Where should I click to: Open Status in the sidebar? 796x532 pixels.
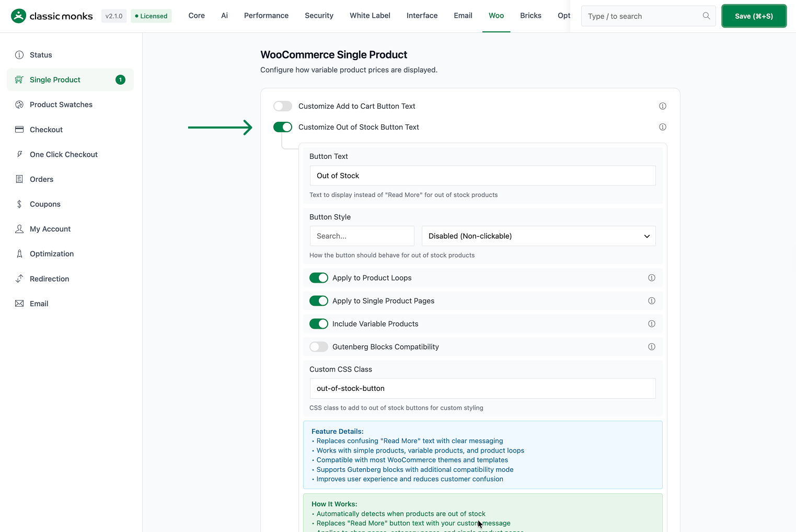(x=70, y=55)
